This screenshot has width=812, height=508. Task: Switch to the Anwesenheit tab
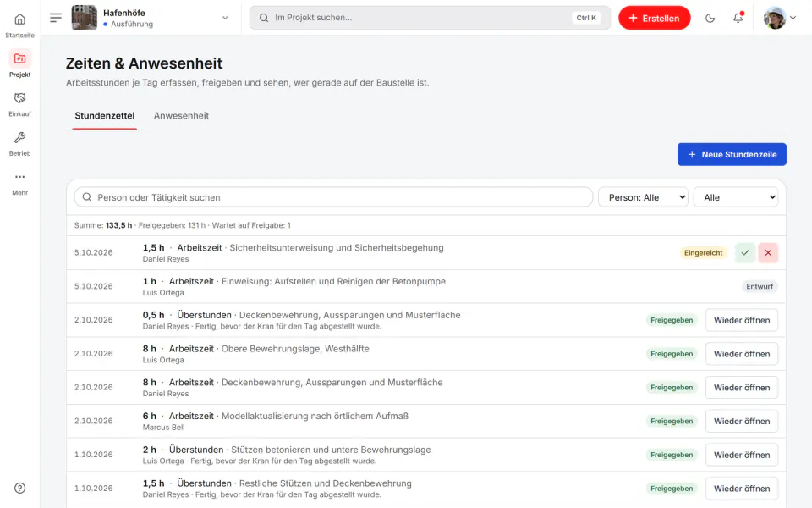point(181,116)
